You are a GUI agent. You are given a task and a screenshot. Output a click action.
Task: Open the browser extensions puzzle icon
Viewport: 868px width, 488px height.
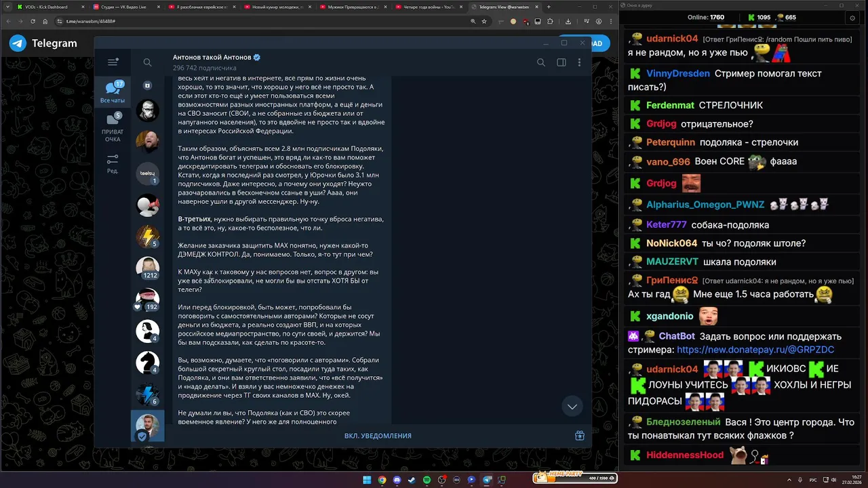pyautogui.click(x=550, y=21)
